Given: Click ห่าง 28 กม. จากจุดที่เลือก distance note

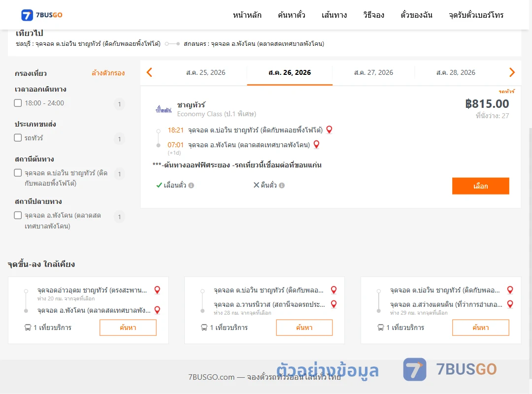Looking at the screenshot, I should (242, 313).
